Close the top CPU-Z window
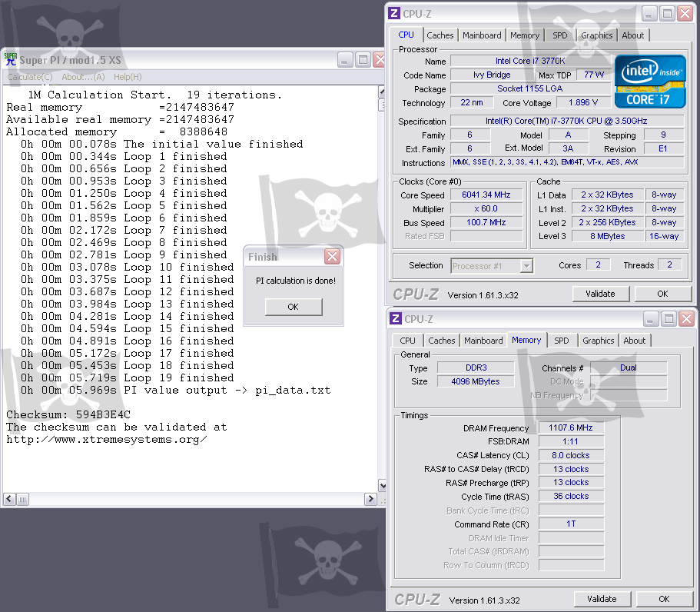 (x=685, y=13)
